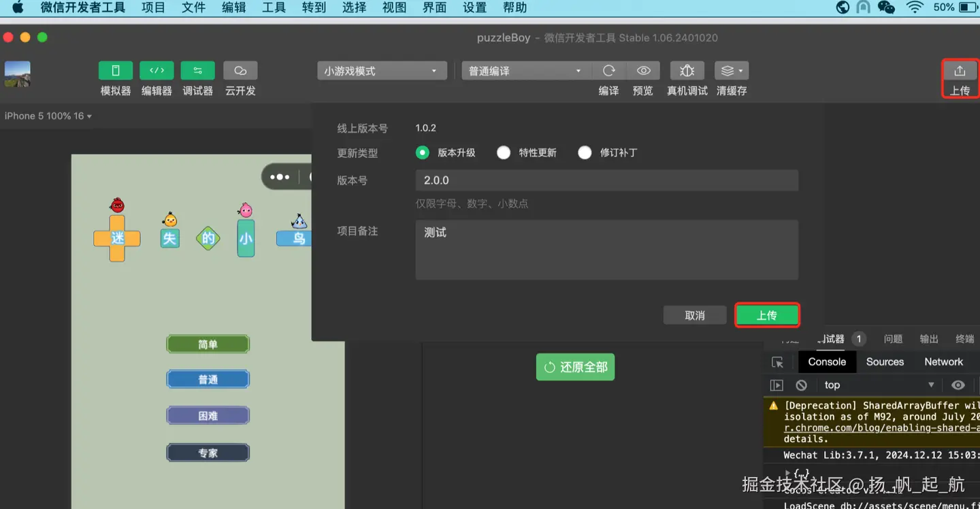
Task: Clear console with the ban icon
Action: [x=802, y=385]
